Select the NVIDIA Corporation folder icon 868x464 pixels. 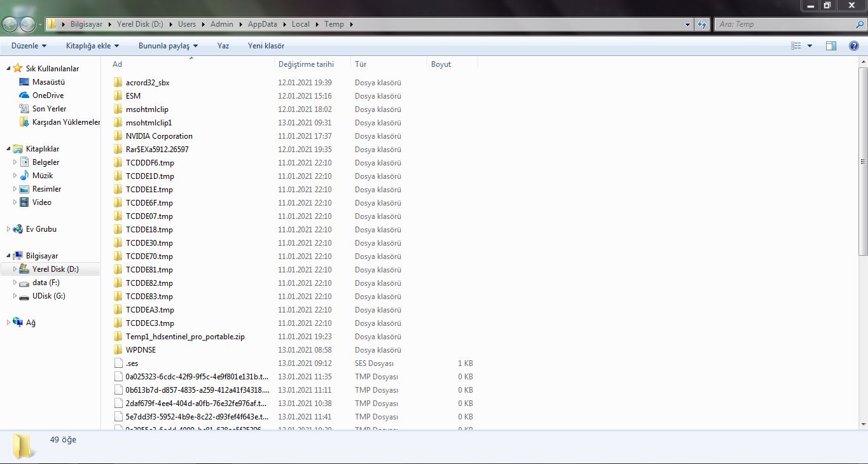pyautogui.click(x=118, y=136)
